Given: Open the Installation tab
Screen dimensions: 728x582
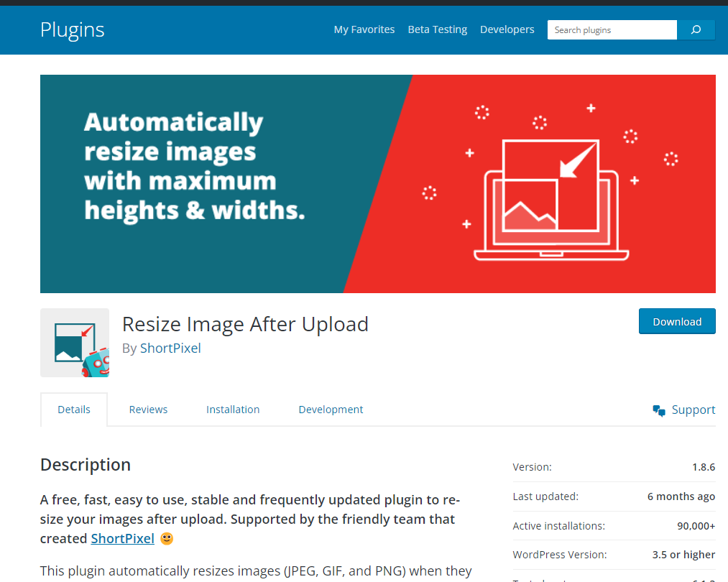Looking at the screenshot, I should tap(233, 410).
